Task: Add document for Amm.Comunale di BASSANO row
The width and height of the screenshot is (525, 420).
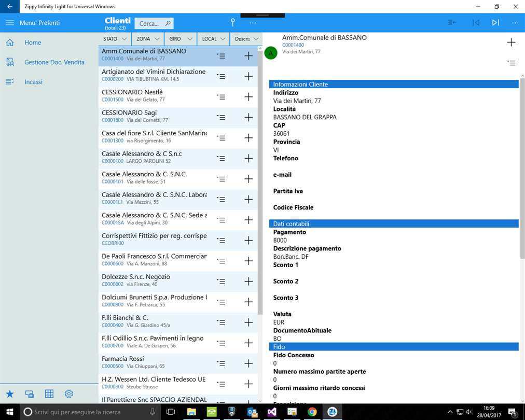Action: (x=248, y=56)
